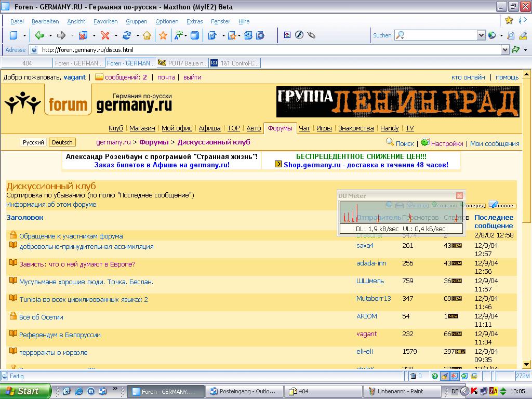The width and height of the screenshot is (532, 399).
Task: Click the address bar URL field
Action: tap(270, 50)
